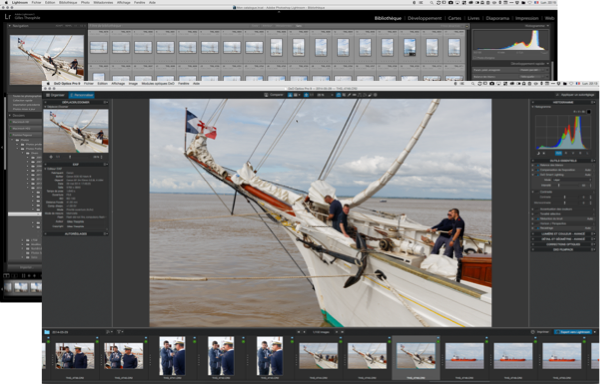
Task: Open Smart Lighting Mode dropdown
Action: click(572, 180)
